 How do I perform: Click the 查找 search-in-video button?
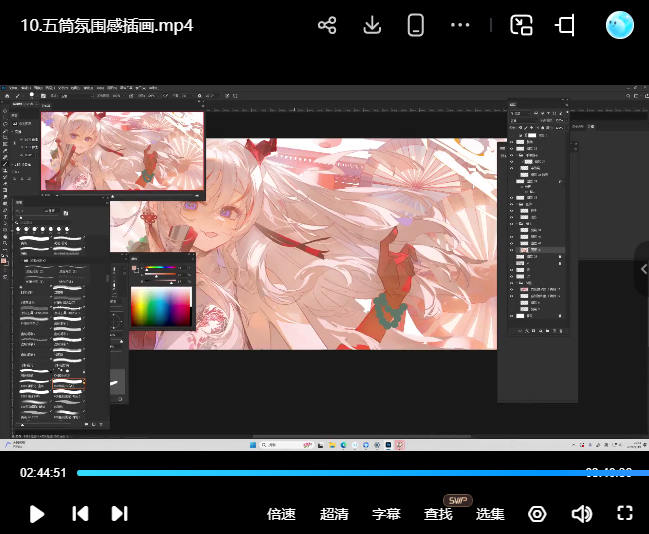pos(438,514)
